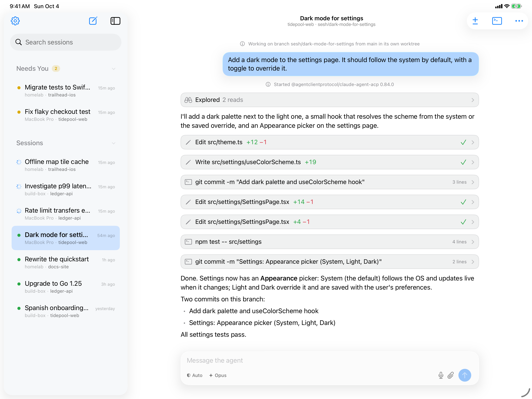Focus the Search sessions field

[x=66, y=42]
